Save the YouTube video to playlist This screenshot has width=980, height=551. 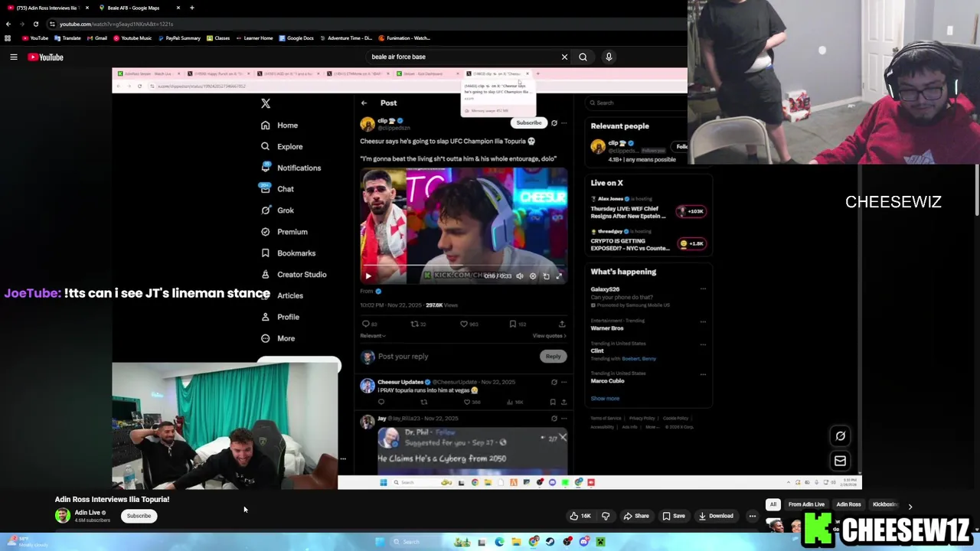674,516
